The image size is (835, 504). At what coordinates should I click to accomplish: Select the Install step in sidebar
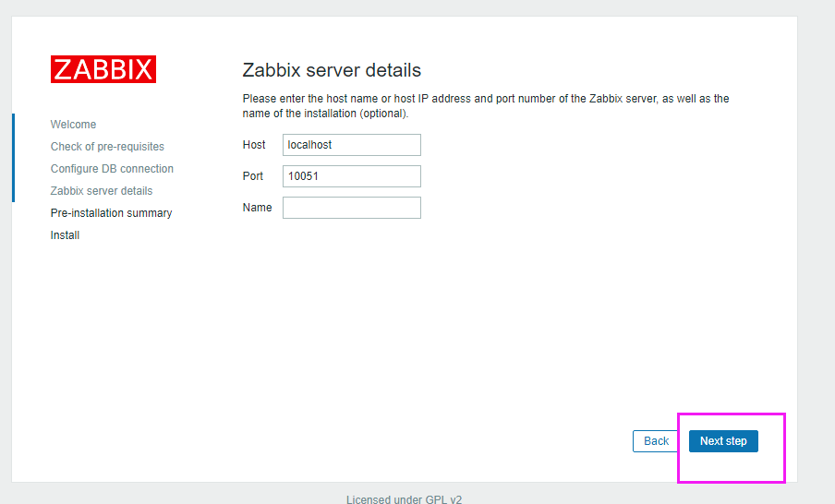tap(65, 235)
